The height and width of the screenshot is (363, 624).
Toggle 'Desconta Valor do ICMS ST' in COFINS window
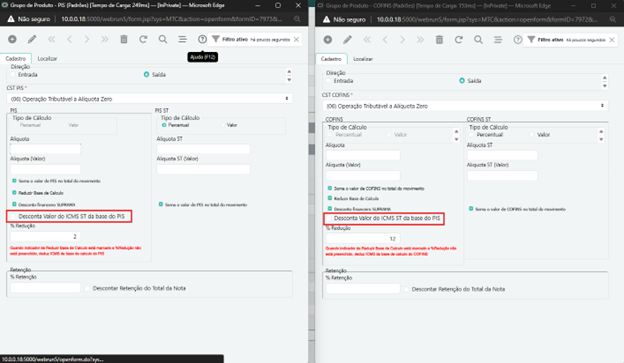coord(329,219)
